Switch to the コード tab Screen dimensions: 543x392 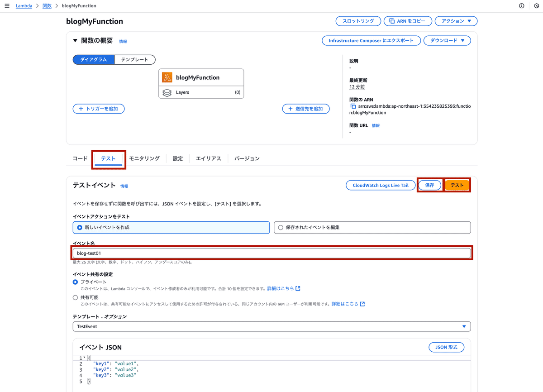click(x=80, y=158)
